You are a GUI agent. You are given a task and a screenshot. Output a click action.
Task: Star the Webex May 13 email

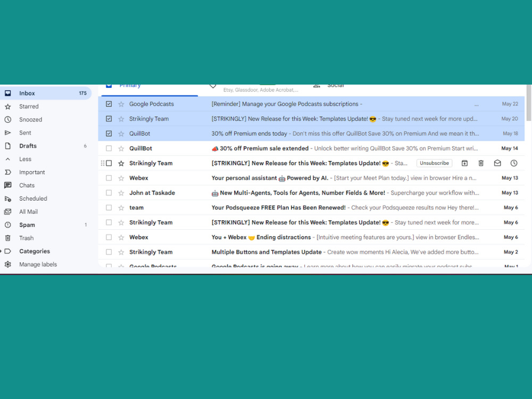[121, 178]
